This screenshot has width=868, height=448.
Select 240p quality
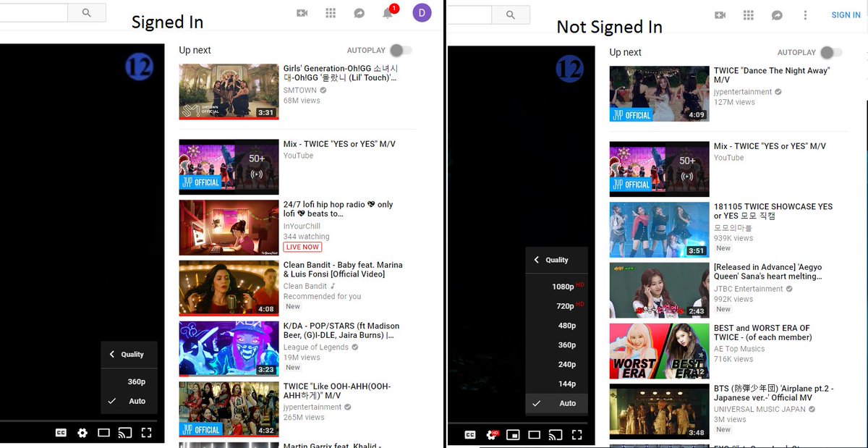point(557,365)
